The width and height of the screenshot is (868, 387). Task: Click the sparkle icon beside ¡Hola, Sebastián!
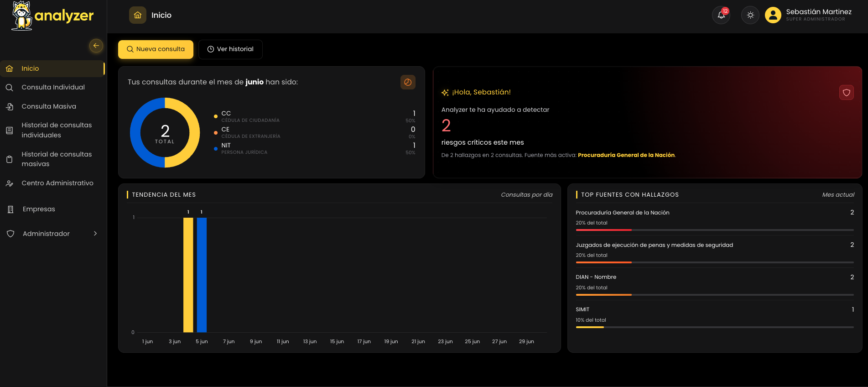[445, 93]
